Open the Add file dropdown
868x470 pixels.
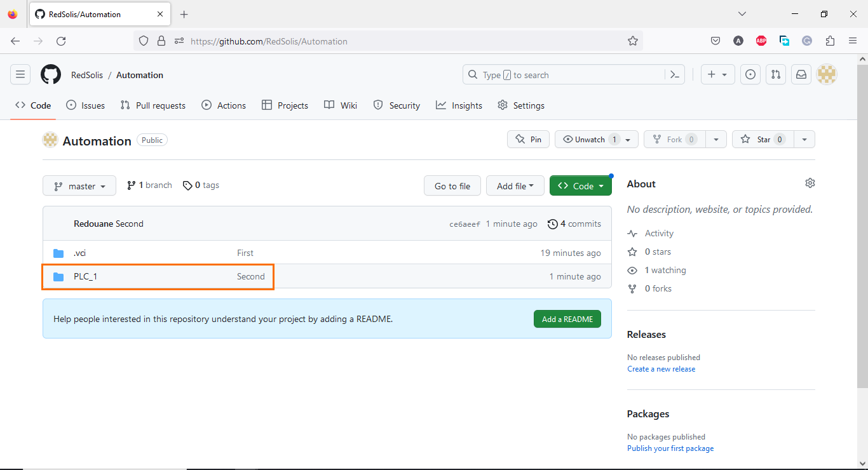point(515,185)
